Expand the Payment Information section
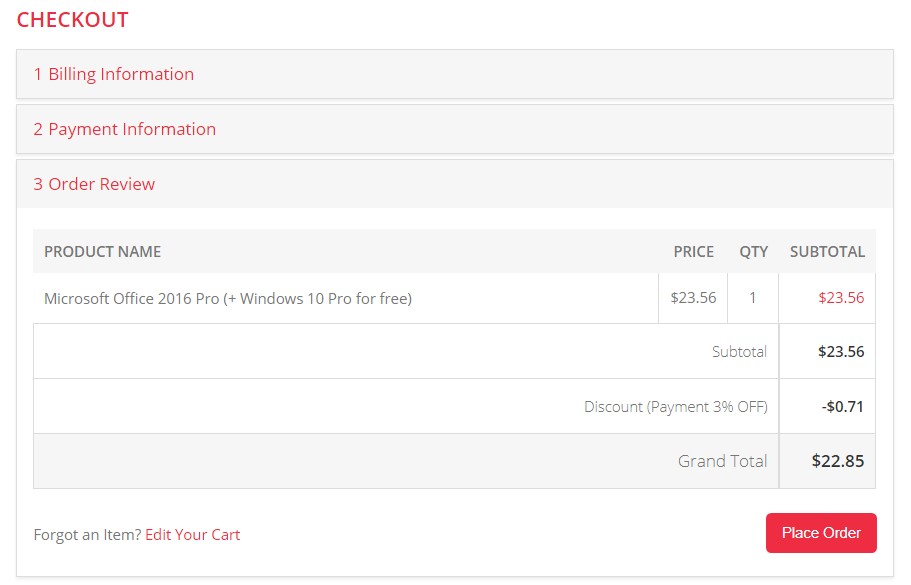The width and height of the screenshot is (911, 585). click(125, 129)
